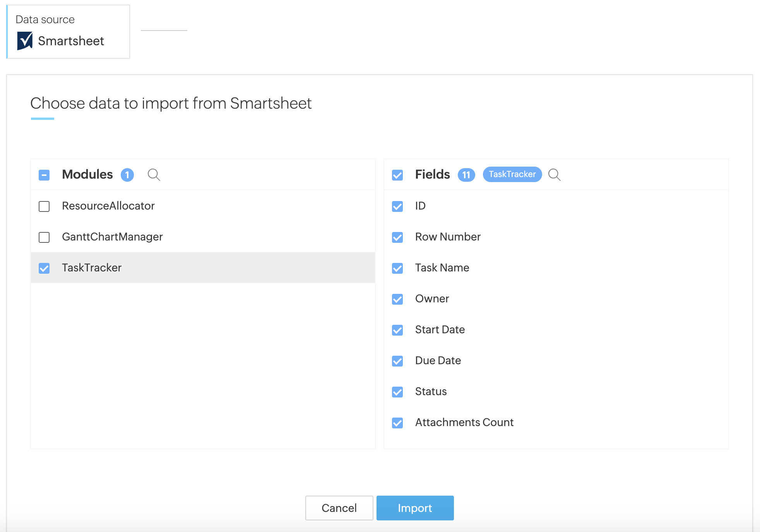Click the TaskTracker filter tag in the Fields header
This screenshot has width=760, height=532.
coord(512,174)
